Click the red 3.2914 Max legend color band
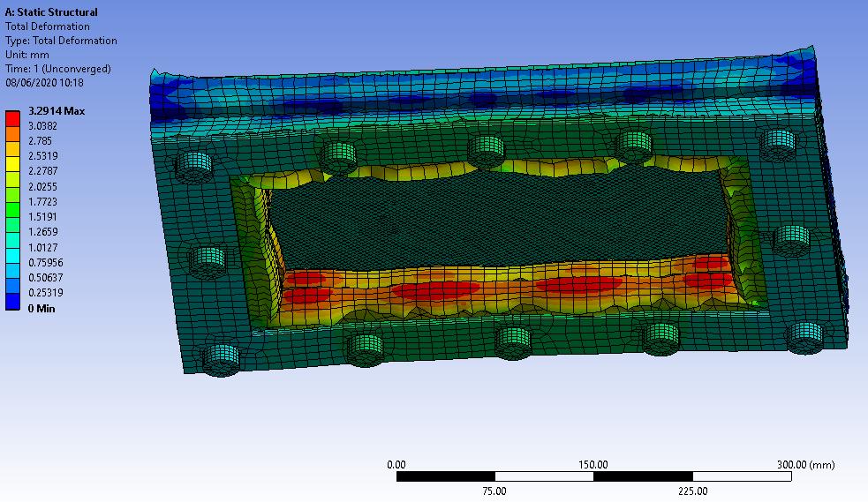868x502 pixels. [x=12, y=118]
